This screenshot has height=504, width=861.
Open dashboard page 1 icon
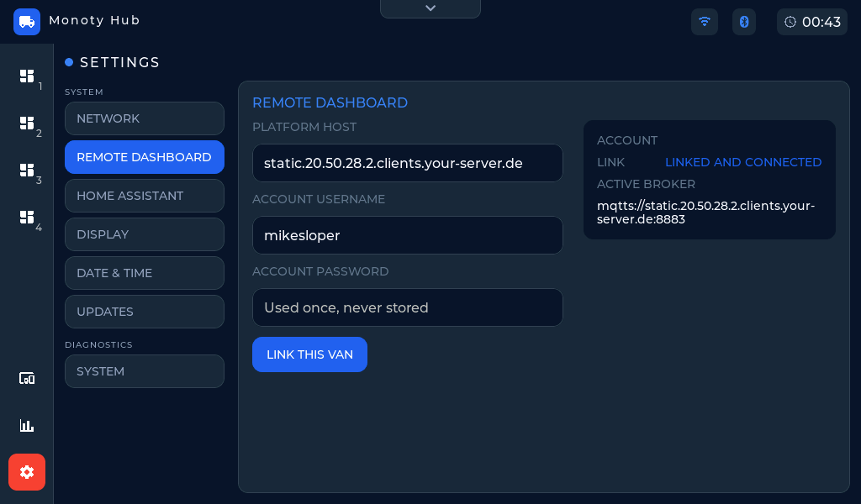27,76
